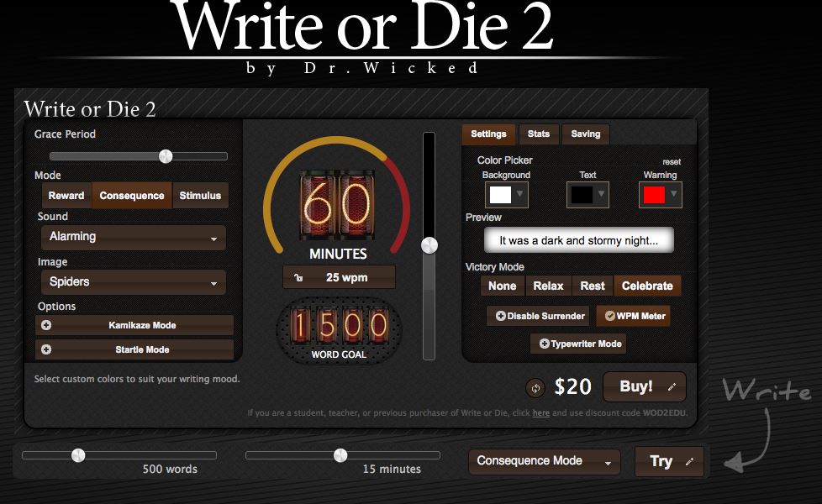
Task: Click the lock icon on the 25 wpm bar
Action: click(x=298, y=277)
